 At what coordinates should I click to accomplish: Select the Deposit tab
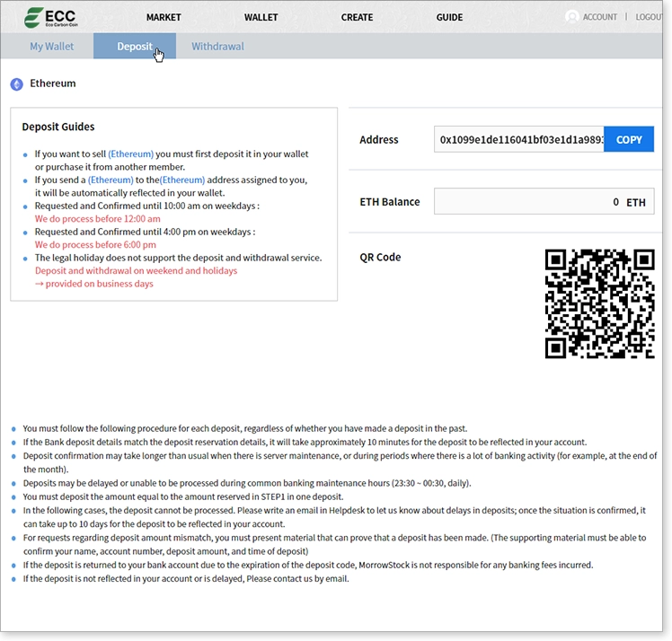click(135, 47)
